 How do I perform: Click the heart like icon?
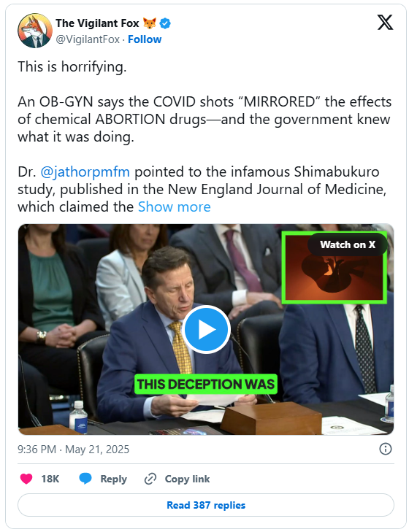pos(26,479)
